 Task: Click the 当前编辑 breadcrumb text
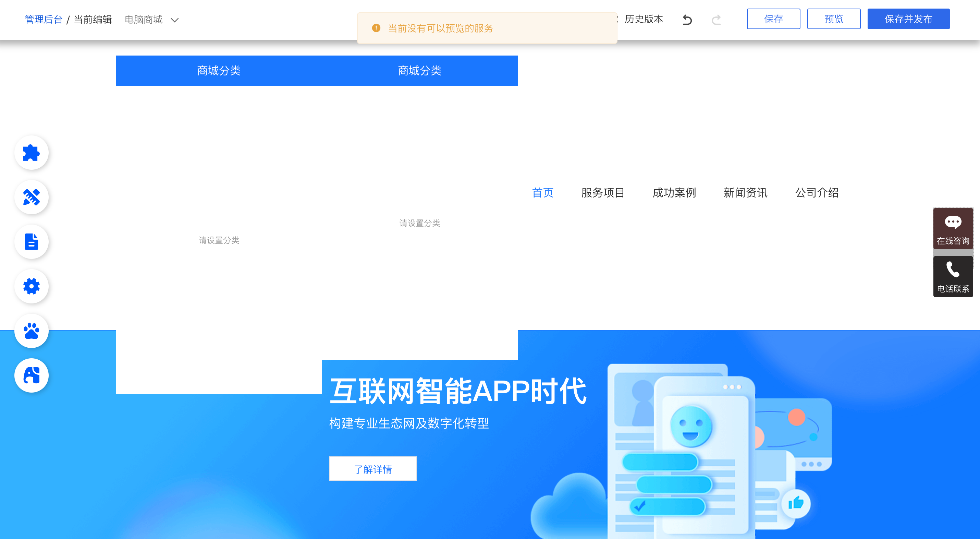point(93,20)
